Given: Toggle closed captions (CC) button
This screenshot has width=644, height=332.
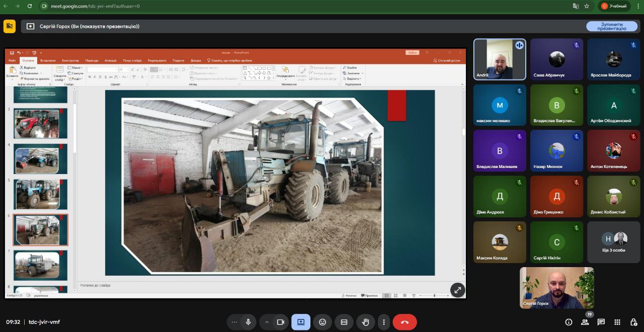Looking at the screenshot, I should [x=344, y=322].
